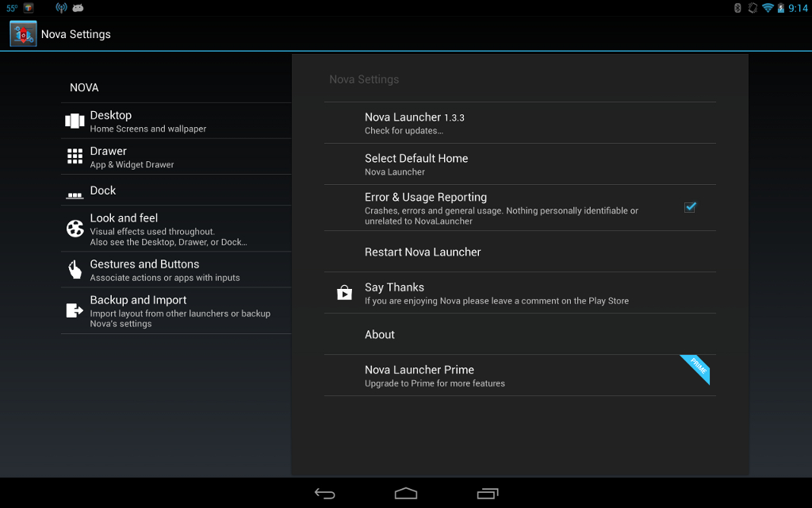Viewport: 812px width, 508px height.
Task: Tap the Nova Settings panel heading
Action: point(364,79)
